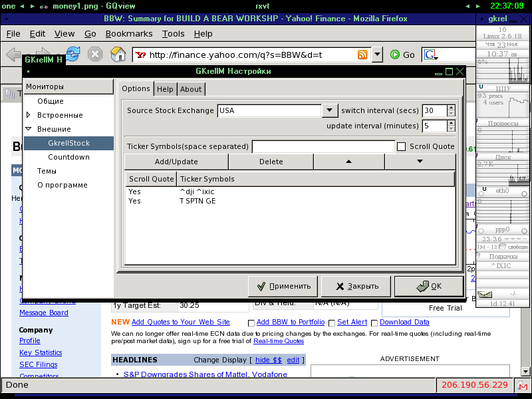This screenshot has height=399, width=532.
Task: Select Countdown in the tree
Action: (69, 157)
